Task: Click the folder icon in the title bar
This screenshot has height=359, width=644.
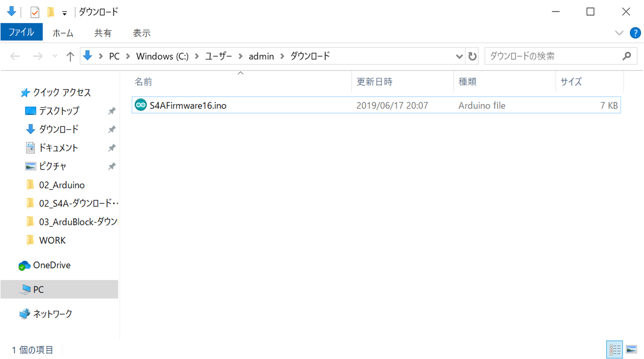Action: point(50,11)
